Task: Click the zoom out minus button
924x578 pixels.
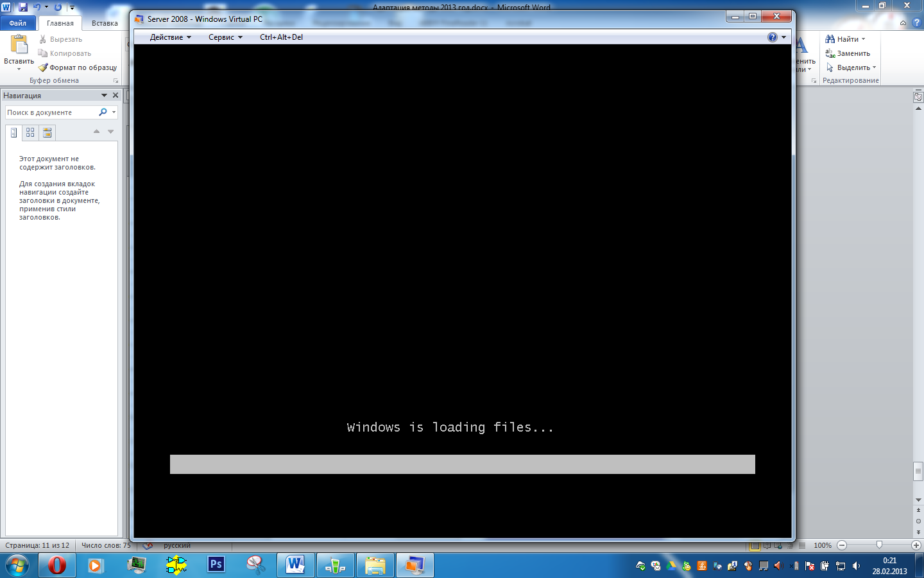Action: pos(842,545)
